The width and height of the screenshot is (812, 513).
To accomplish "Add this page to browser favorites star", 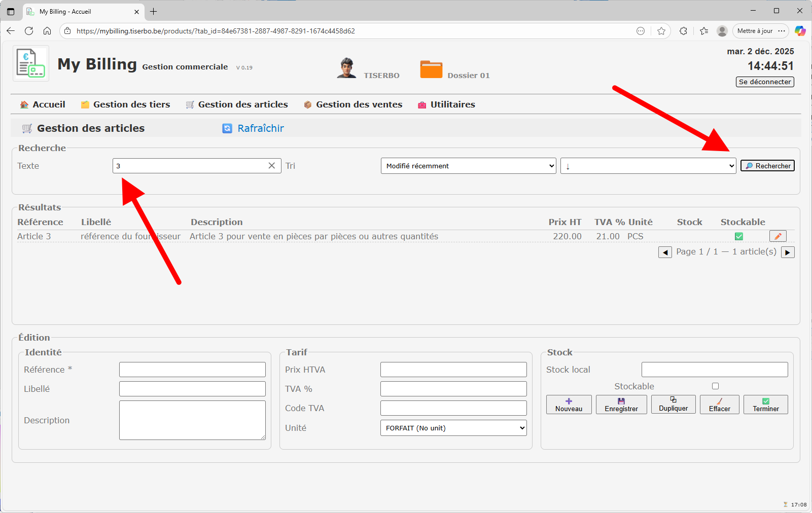I will click(x=661, y=31).
